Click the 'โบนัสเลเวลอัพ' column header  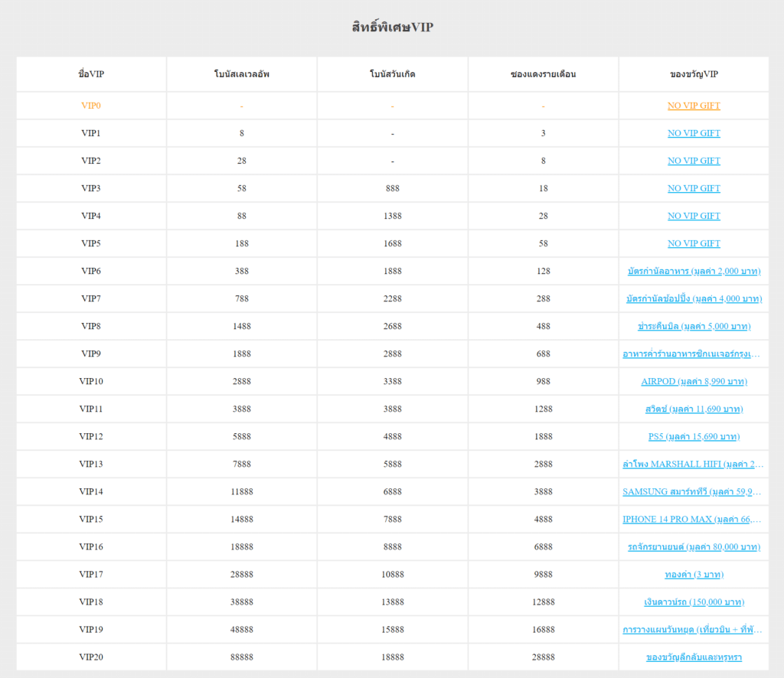point(241,74)
